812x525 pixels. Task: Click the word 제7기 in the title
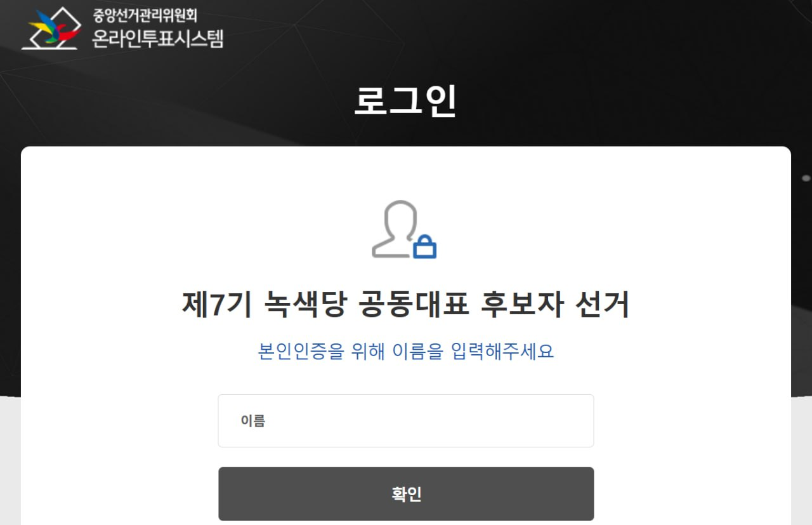pos(218,305)
